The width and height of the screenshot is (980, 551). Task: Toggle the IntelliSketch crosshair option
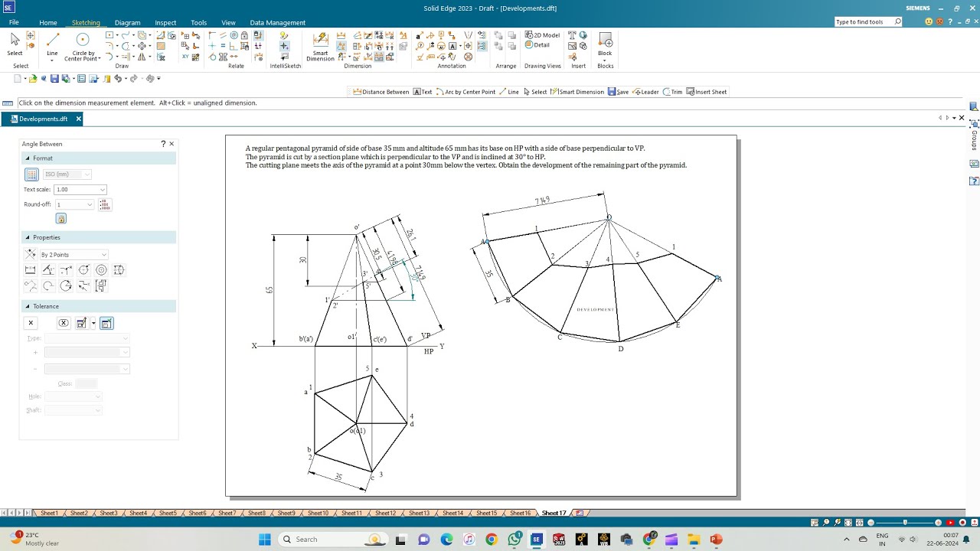(284, 46)
